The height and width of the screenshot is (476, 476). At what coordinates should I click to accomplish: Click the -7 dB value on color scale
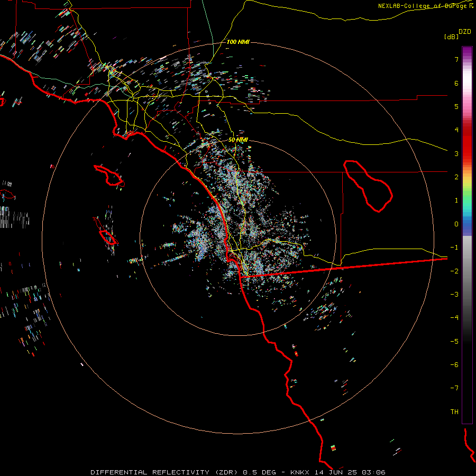click(454, 388)
